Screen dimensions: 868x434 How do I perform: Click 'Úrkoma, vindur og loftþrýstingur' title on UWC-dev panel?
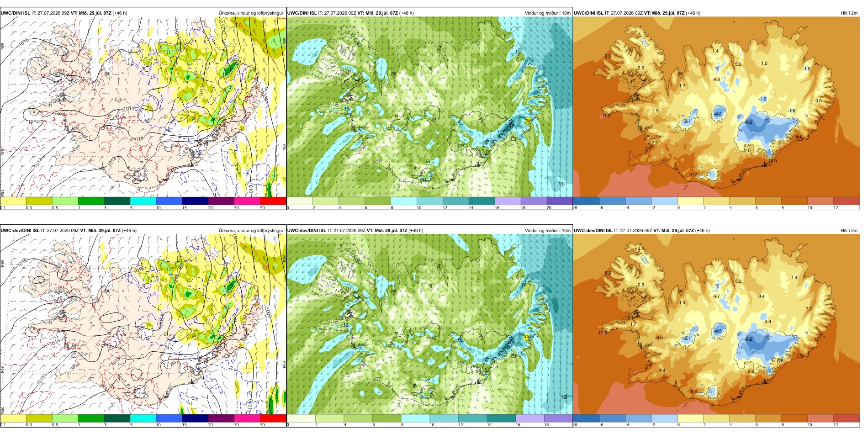pos(251,231)
